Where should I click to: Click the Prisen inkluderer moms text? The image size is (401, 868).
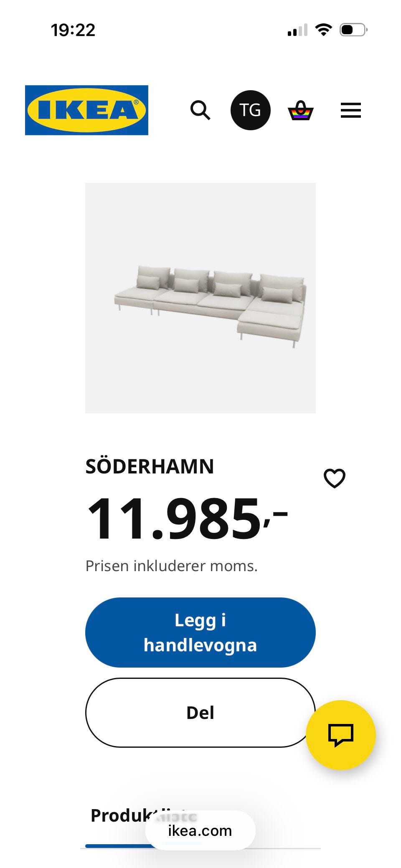pos(171,566)
